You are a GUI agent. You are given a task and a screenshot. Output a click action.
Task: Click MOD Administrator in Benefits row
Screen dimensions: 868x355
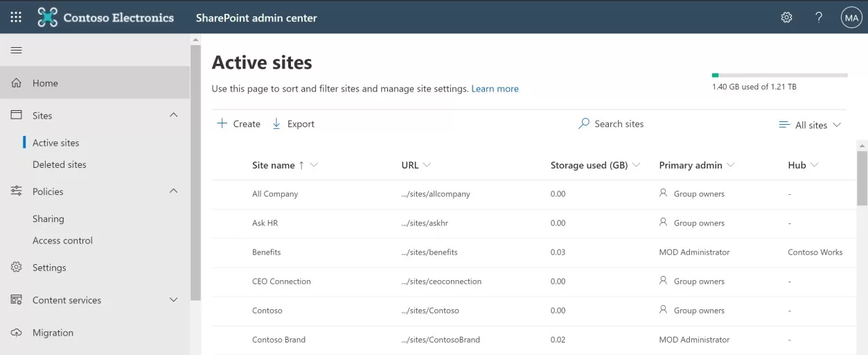pyautogui.click(x=694, y=252)
